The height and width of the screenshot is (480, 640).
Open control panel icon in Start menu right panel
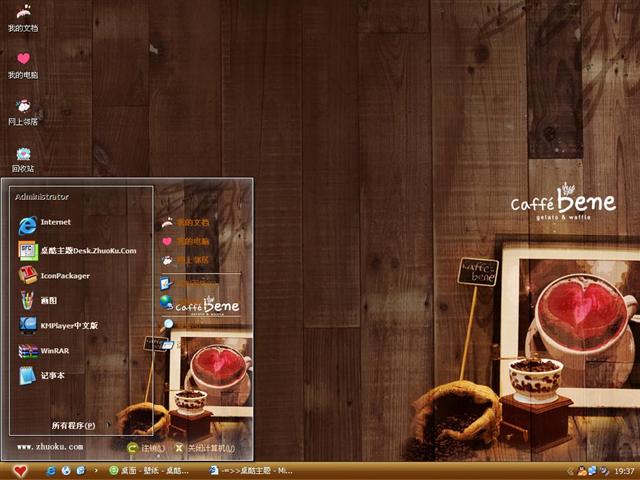coord(167,283)
